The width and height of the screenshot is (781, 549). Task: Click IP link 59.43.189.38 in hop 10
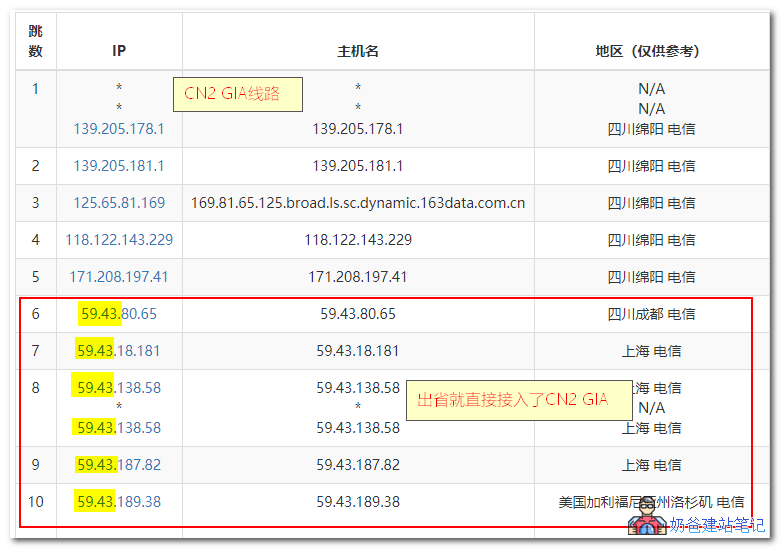119,502
